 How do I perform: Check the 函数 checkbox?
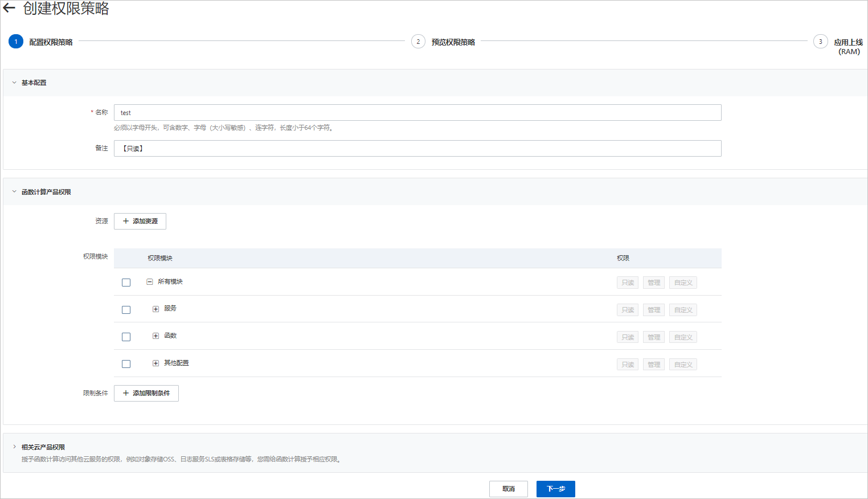coord(126,337)
